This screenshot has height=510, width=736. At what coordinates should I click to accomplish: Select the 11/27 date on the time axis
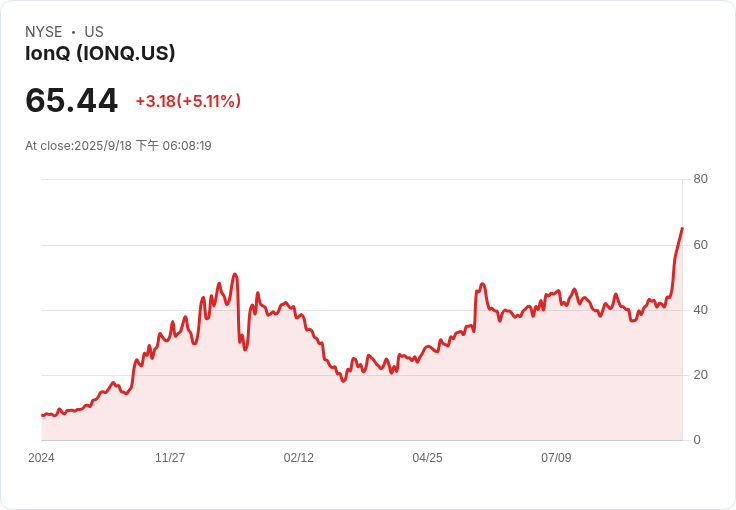pos(170,458)
